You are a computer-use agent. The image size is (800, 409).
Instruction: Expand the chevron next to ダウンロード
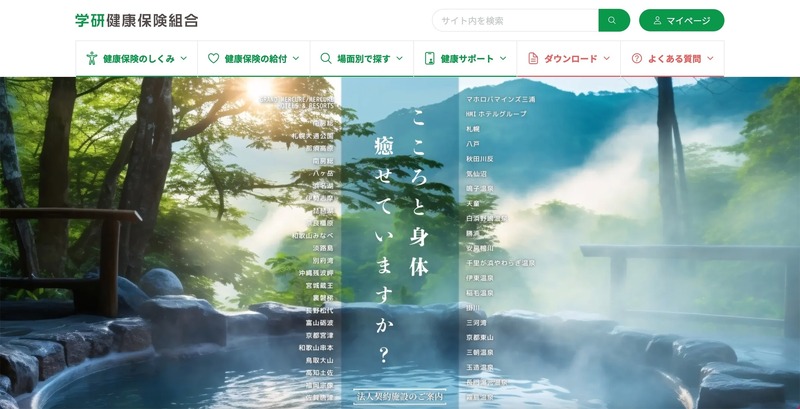606,58
